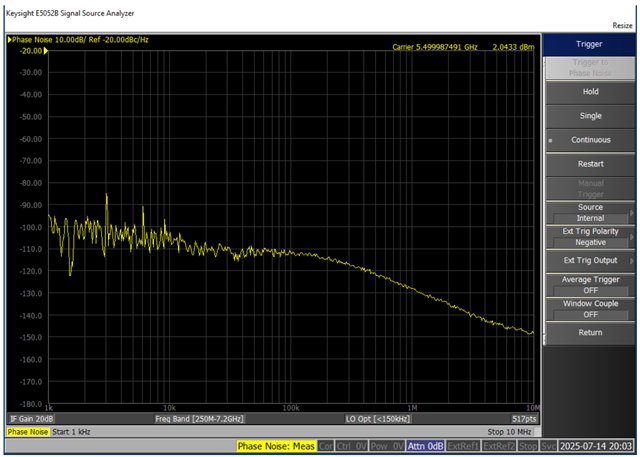Click the Ctrl 0V status indicator

tap(351, 446)
